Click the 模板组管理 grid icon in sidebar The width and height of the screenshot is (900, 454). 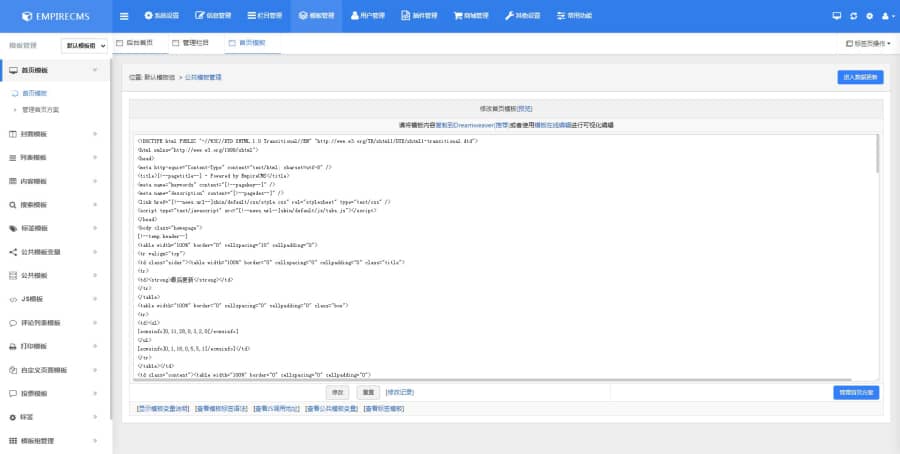click(x=13, y=441)
